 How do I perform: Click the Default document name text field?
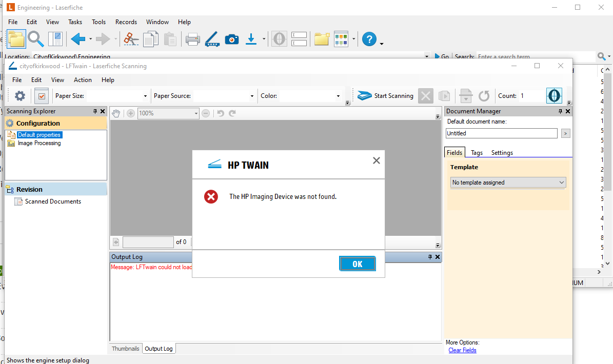tap(501, 133)
